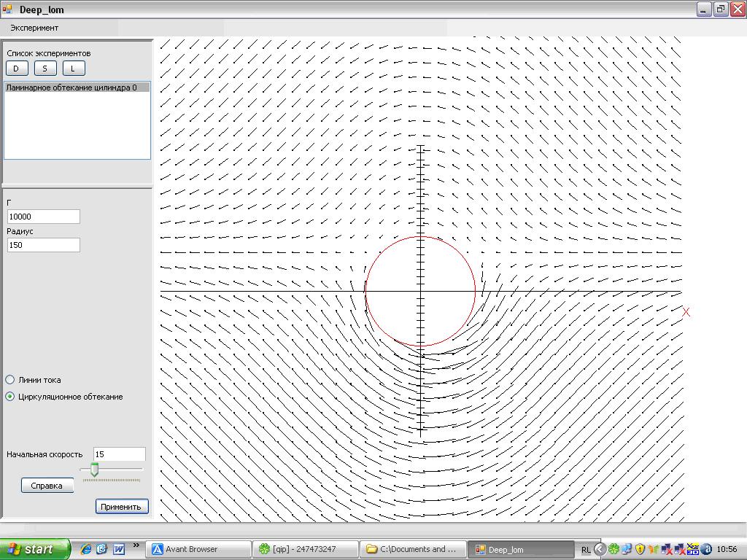The image size is (747, 560).
Task: Click the L button above experiments list
Action: coord(74,68)
